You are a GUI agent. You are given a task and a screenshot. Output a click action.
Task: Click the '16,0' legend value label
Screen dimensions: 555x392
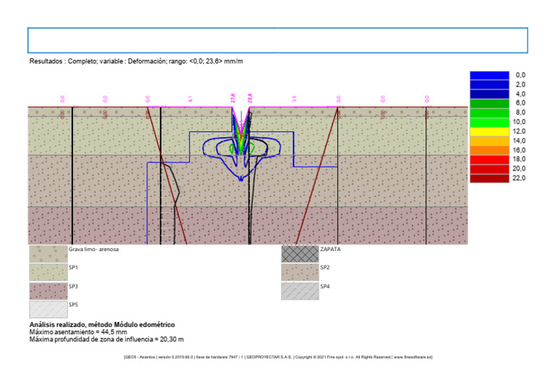point(520,150)
